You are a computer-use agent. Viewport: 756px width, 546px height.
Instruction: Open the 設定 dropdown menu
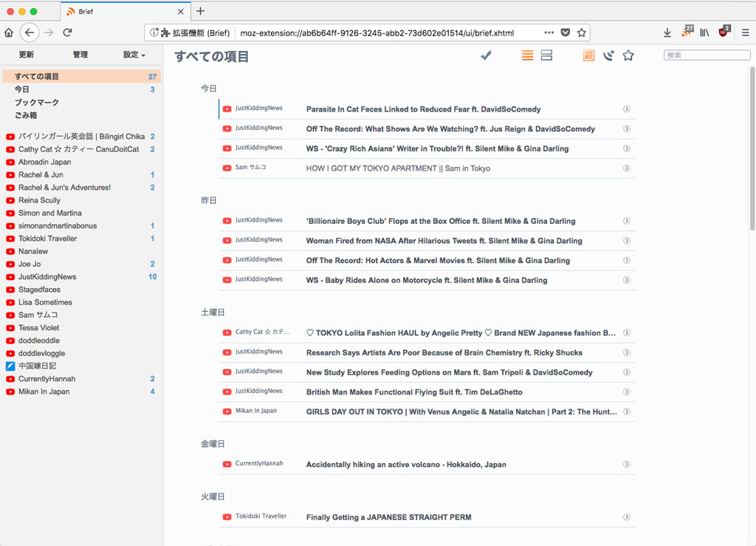[x=134, y=55]
